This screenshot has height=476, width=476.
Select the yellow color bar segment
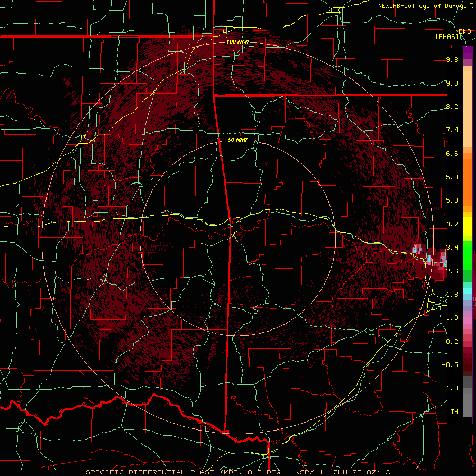(x=467, y=226)
